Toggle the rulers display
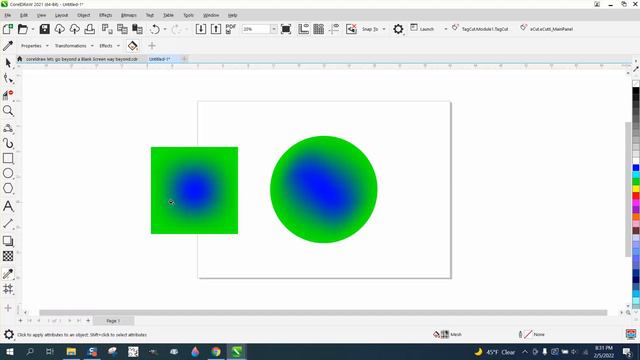This screenshot has height=360, width=640. point(303,29)
